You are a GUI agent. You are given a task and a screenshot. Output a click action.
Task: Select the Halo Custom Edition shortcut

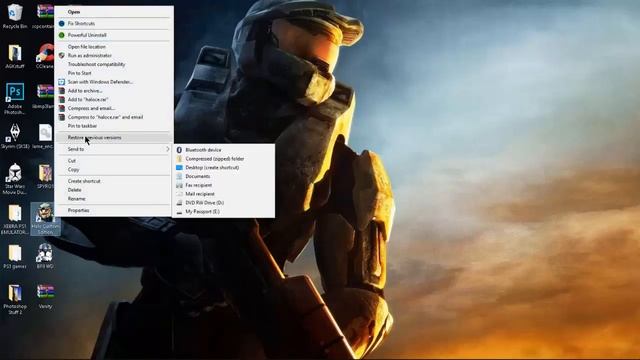coord(45,219)
